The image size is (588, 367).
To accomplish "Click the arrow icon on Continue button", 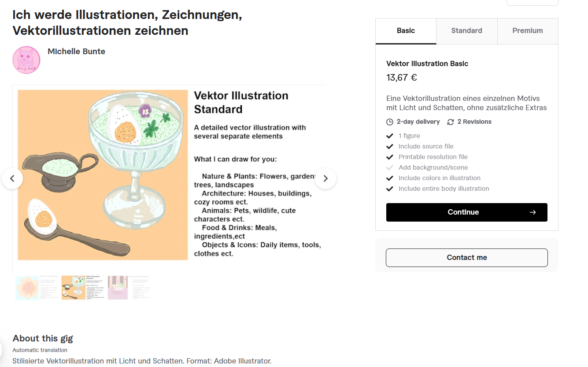I will (533, 212).
